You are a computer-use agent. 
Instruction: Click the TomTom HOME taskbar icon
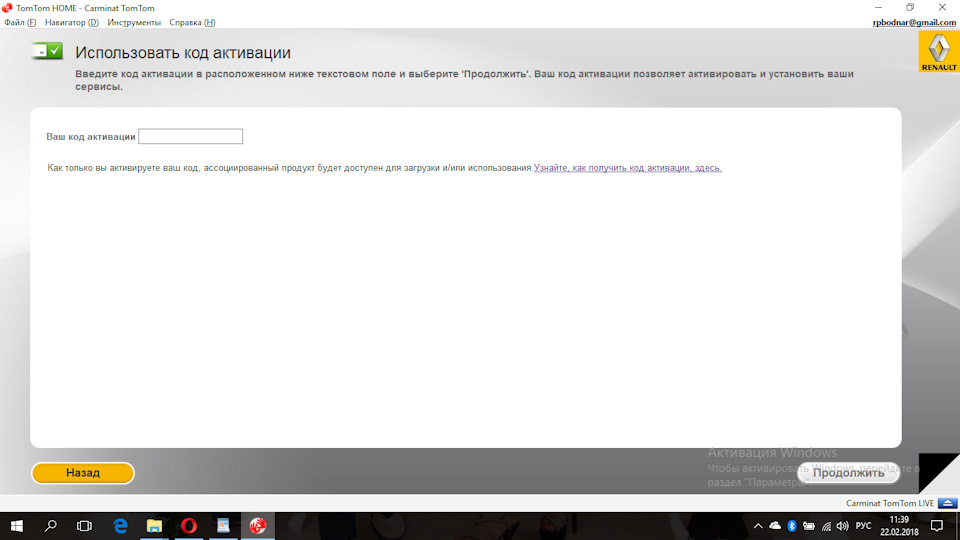pyautogui.click(x=258, y=526)
